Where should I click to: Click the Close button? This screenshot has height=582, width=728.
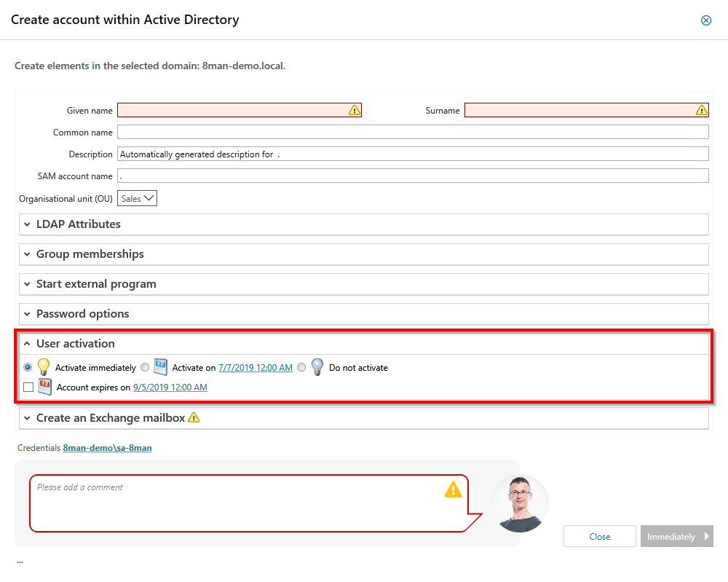599,536
